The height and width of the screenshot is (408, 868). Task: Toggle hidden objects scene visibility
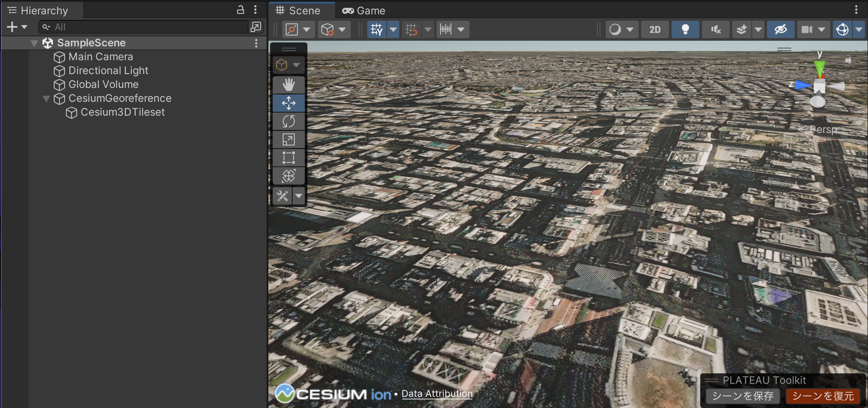(780, 29)
